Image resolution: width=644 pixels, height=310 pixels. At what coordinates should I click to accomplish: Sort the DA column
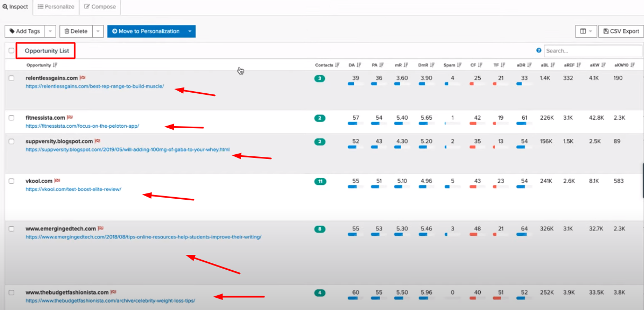(x=359, y=65)
